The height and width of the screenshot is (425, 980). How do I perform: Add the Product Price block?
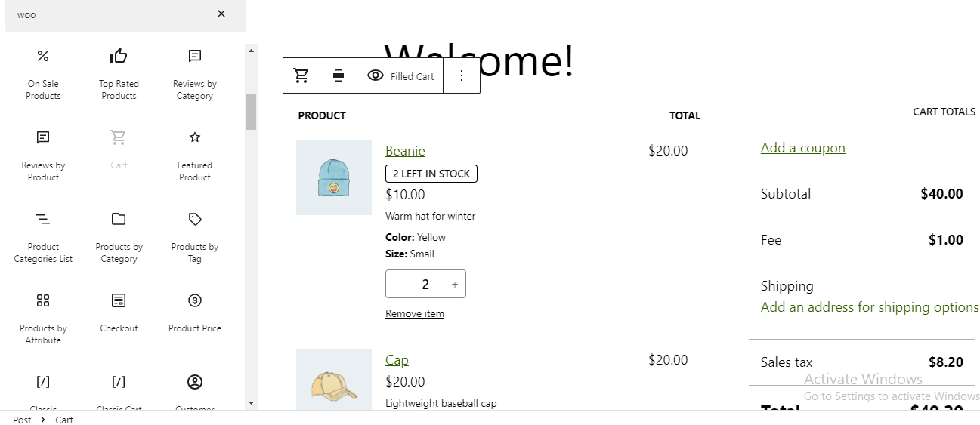tap(195, 313)
